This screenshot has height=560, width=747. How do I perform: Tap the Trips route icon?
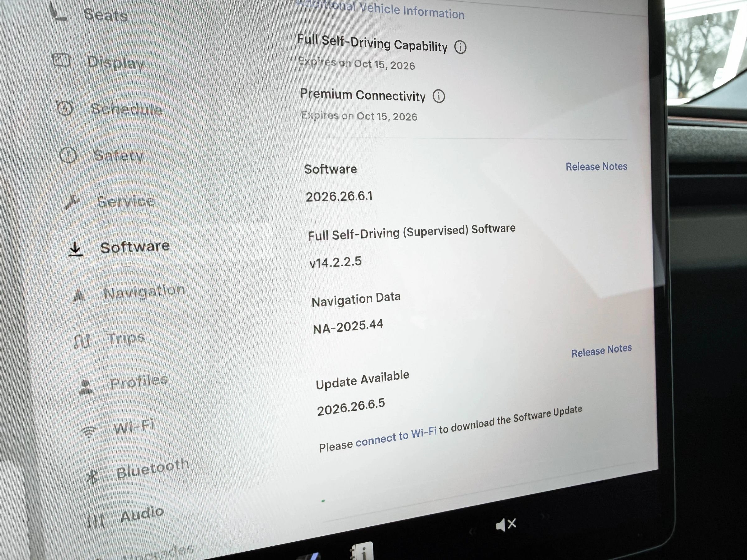tap(82, 341)
